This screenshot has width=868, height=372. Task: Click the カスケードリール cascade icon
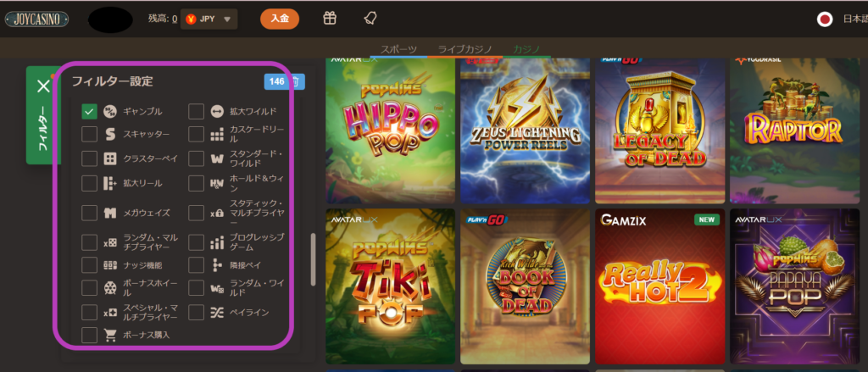click(217, 135)
